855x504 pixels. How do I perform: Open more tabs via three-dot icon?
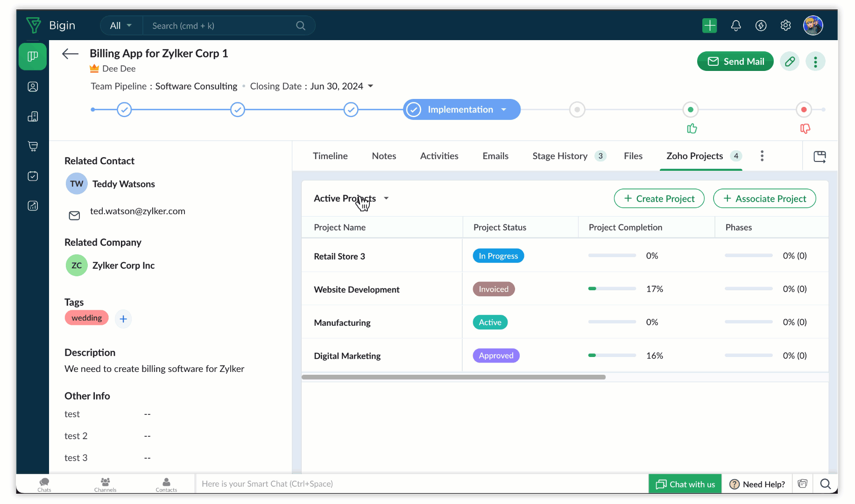pyautogui.click(x=762, y=156)
